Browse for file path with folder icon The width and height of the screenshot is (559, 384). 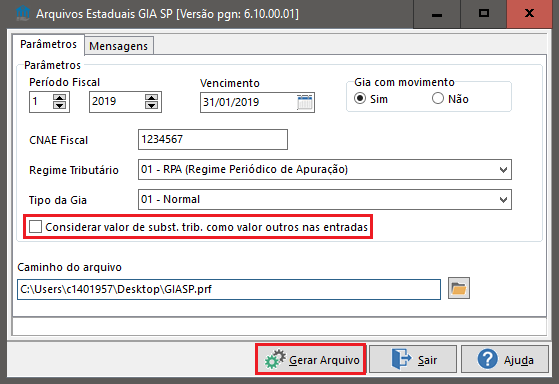458,288
